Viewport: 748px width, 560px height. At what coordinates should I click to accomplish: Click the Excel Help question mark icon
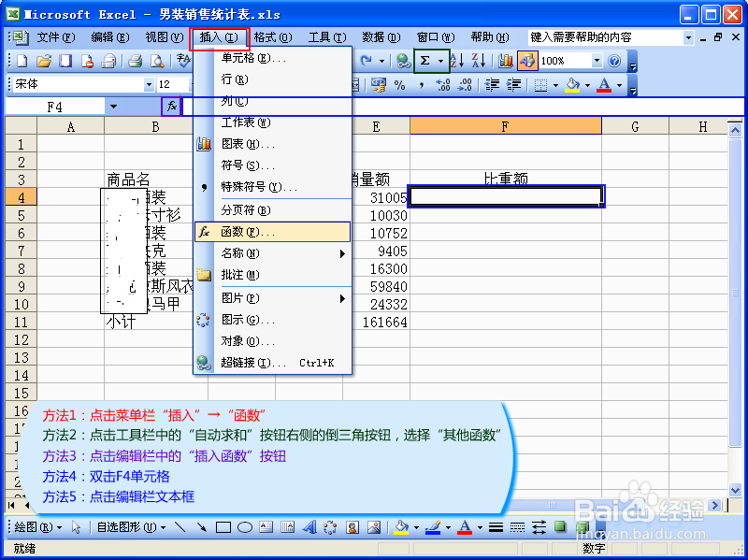[x=614, y=61]
